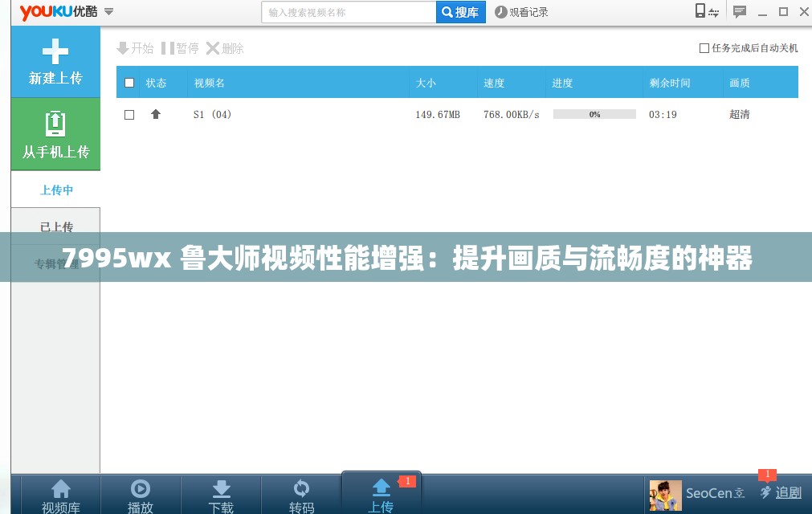This screenshot has height=514, width=812.
Task: Open the Youku logo dropdown arrow
Action: click(108, 11)
